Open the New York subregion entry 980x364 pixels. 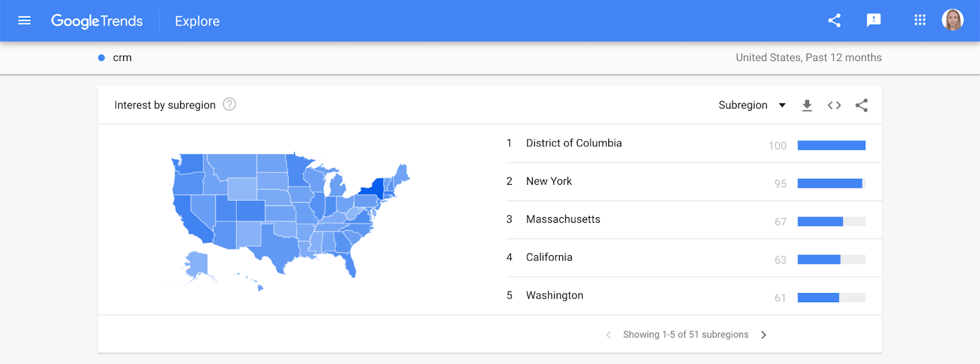694,182
